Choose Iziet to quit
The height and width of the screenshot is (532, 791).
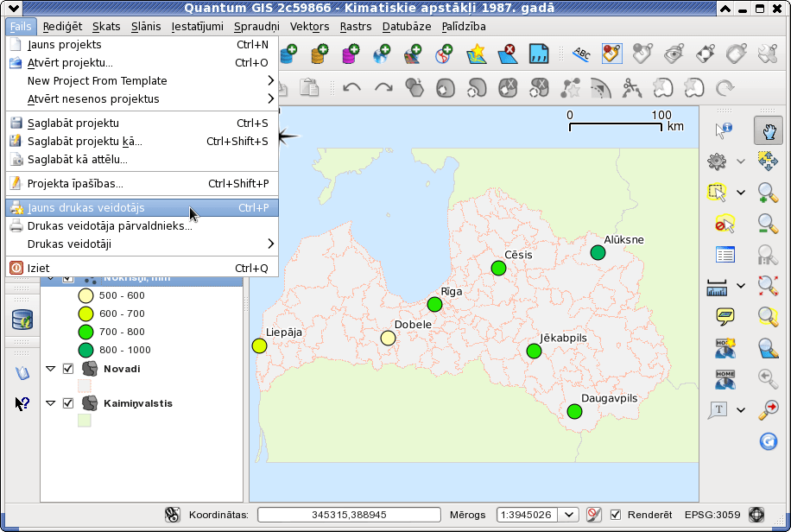tap(142, 268)
